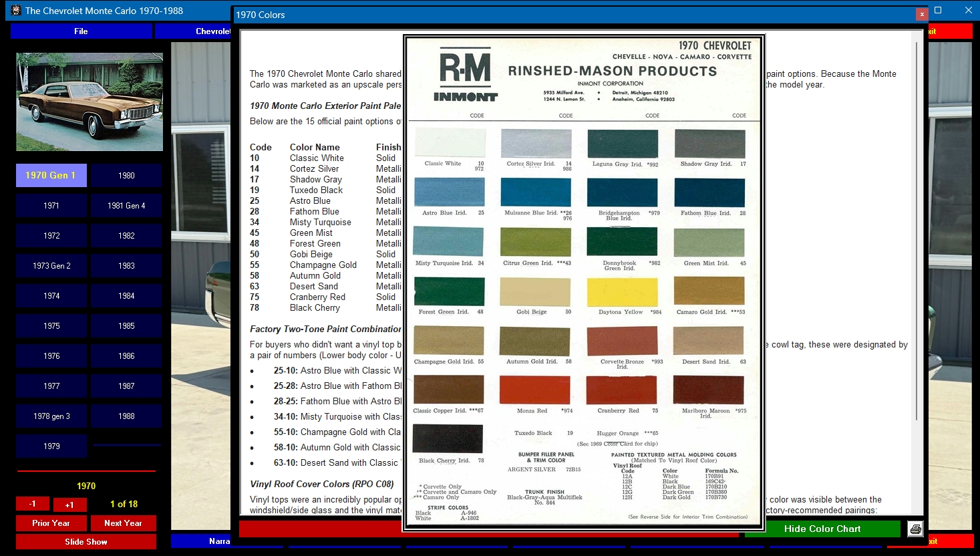Click the Daytona Yellow color chip
Image resolution: width=980 pixels, height=556 pixels.
[622, 291]
